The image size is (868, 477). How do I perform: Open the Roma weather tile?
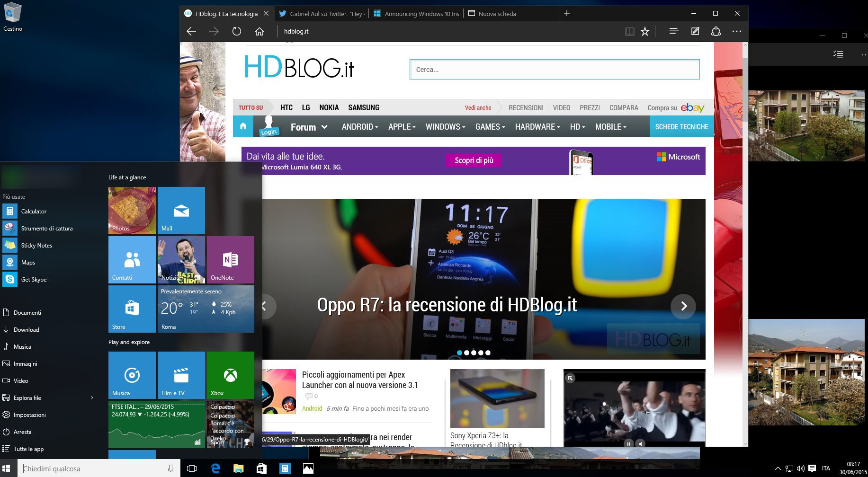(206, 309)
